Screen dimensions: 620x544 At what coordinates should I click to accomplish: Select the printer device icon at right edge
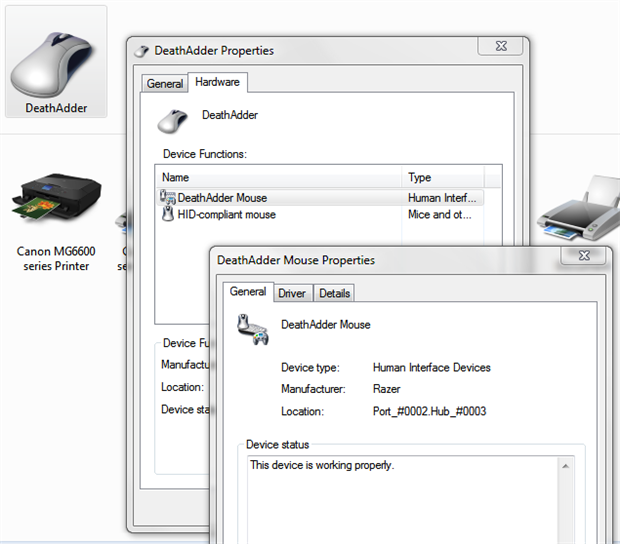(x=578, y=208)
